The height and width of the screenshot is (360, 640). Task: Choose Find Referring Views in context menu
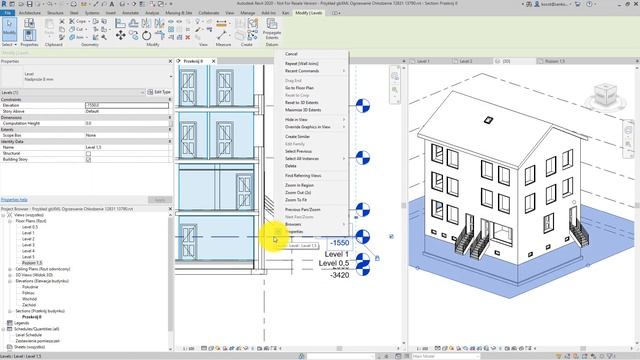click(303, 176)
